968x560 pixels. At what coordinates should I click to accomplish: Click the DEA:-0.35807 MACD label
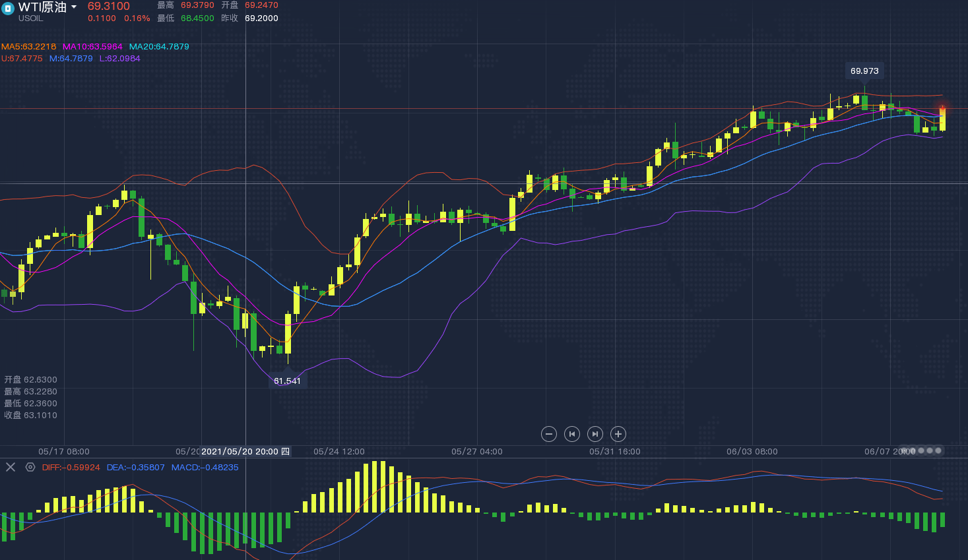click(136, 468)
